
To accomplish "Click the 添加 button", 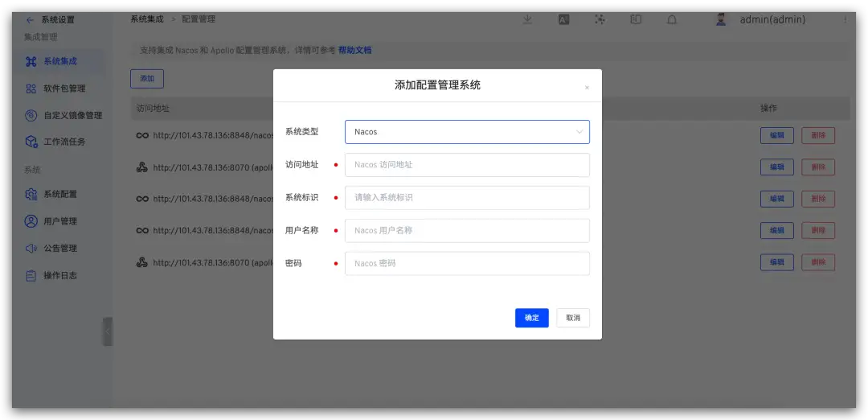I will [x=147, y=79].
